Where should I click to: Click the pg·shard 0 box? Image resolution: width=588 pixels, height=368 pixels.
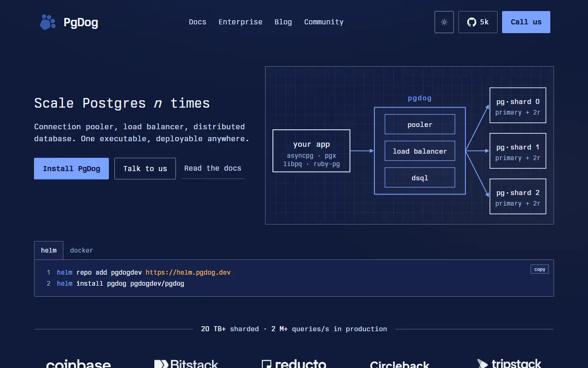coord(518,105)
